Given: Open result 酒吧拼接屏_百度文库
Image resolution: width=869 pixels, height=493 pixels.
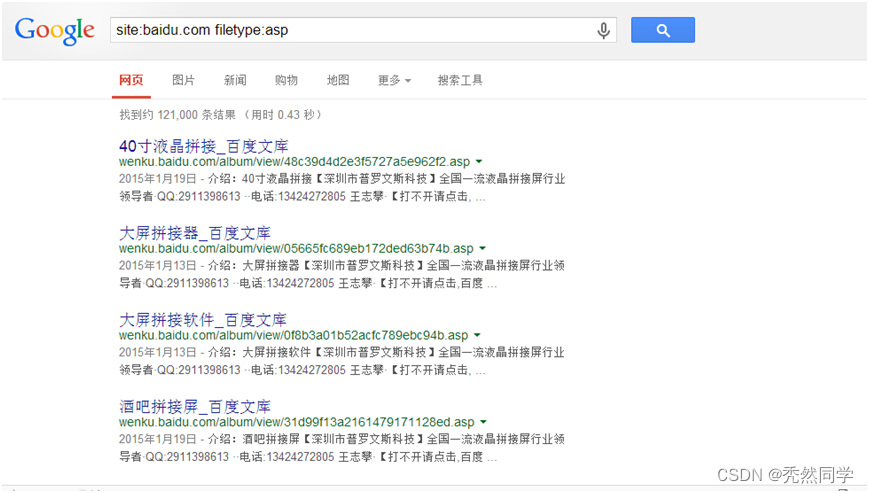Looking at the screenshot, I should pyautogui.click(x=195, y=407).
